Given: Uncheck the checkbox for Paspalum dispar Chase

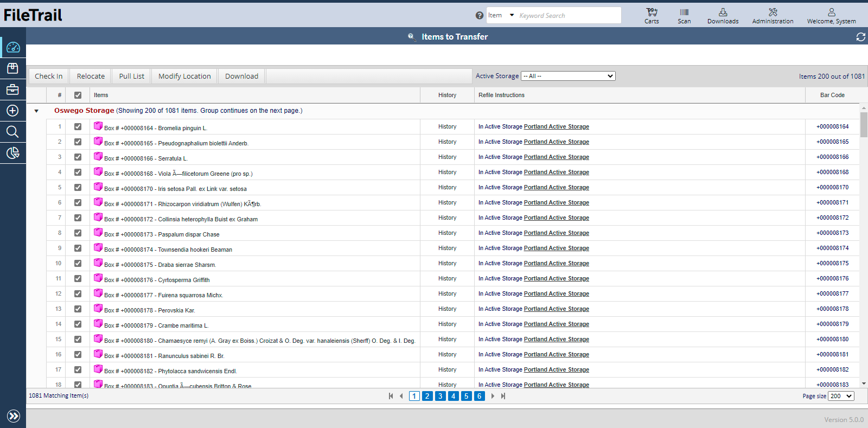Looking at the screenshot, I should pos(78,233).
